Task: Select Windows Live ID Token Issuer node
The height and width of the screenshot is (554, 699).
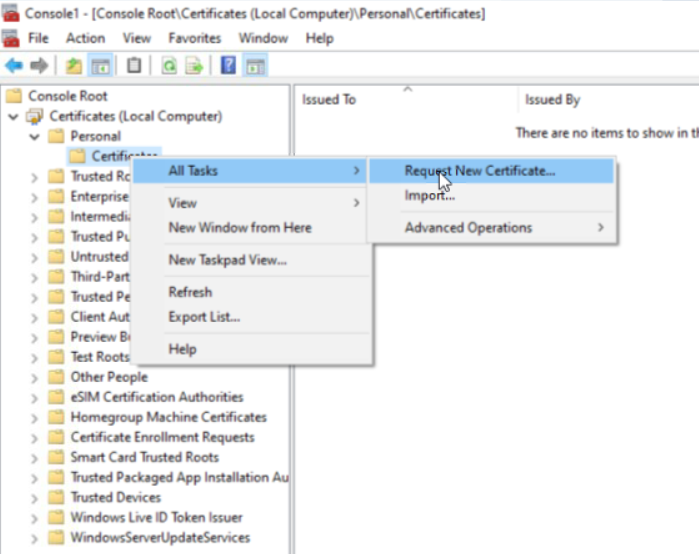Action: (156, 517)
